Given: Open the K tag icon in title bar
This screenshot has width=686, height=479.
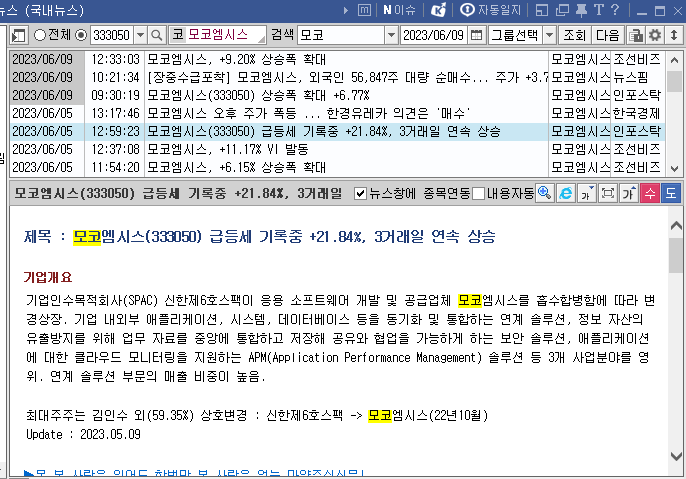Looking at the screenshot, I should 438,10.
